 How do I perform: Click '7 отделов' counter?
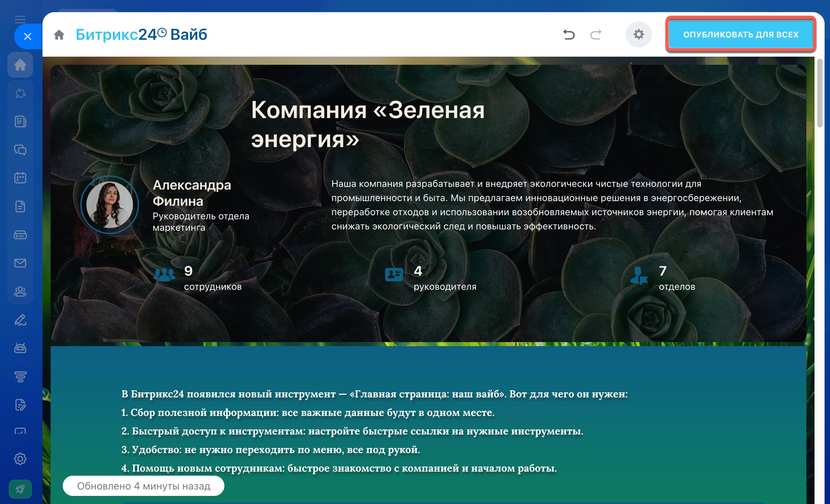click(677, 278)
